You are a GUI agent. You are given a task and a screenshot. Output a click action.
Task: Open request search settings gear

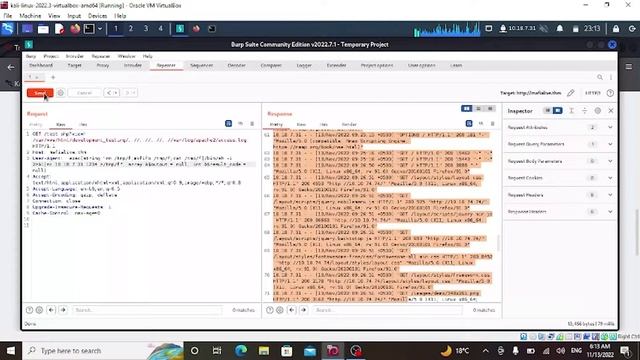[x=39, y=310]
